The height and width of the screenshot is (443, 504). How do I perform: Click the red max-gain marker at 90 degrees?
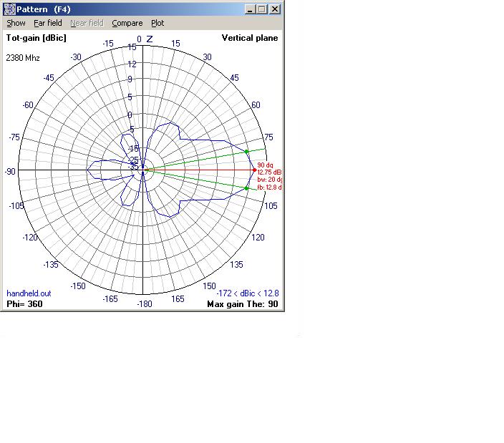(253, 170)
